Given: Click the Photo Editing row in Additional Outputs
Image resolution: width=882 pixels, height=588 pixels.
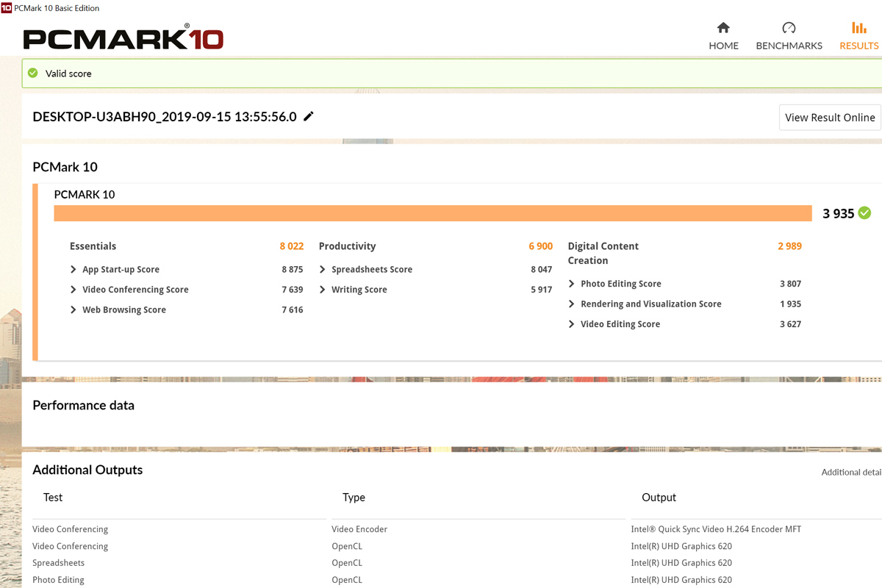Looking at the screenshot, I should point(58,580).
